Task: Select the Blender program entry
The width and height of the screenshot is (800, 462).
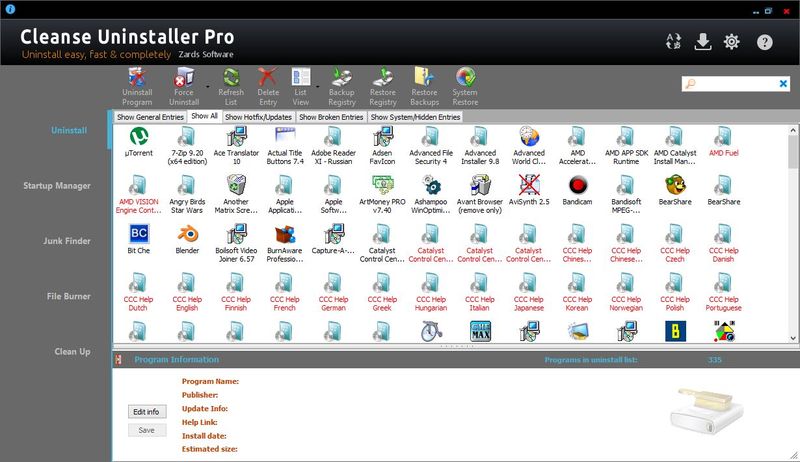Action: (x=187, y=240)
